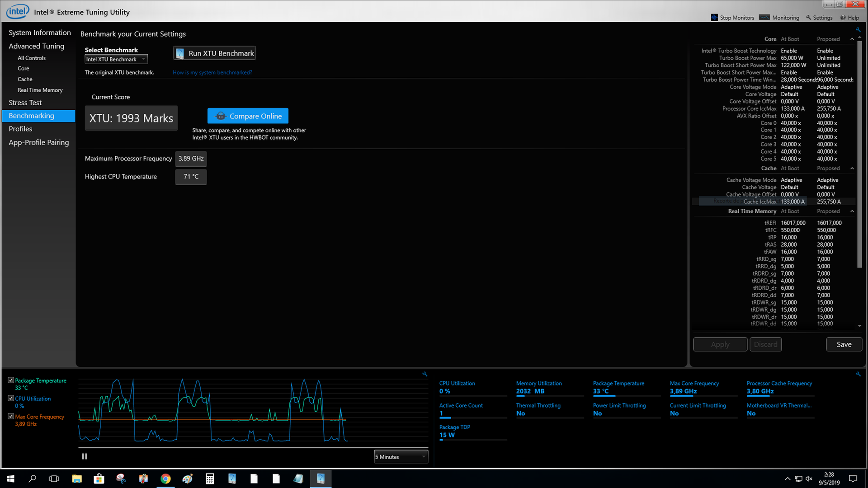Image resolution: width=868 pixels, height=488 pixels.
Task: Click the tuning panel vertical scrollbar
Action: click(859, 154)
